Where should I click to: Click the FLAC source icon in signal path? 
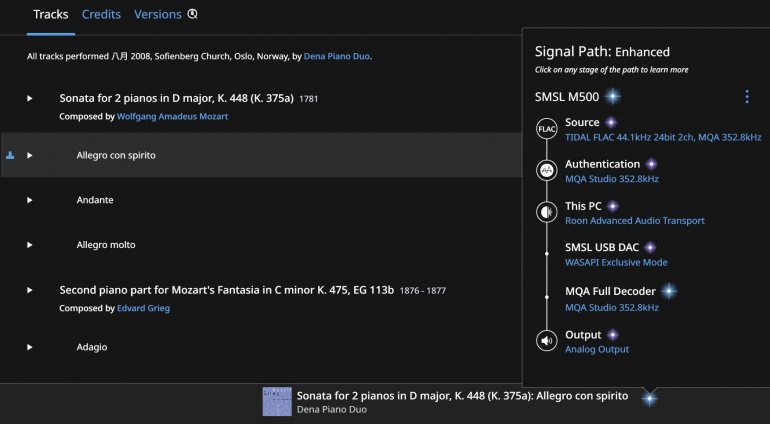click(x=546, y=129)
